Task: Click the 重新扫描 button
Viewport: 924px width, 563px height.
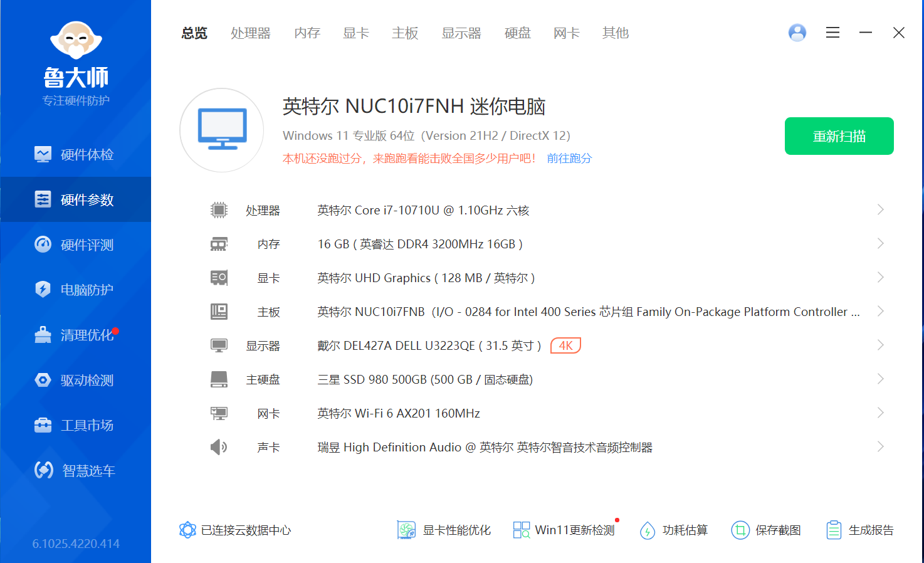Action: 839,136
